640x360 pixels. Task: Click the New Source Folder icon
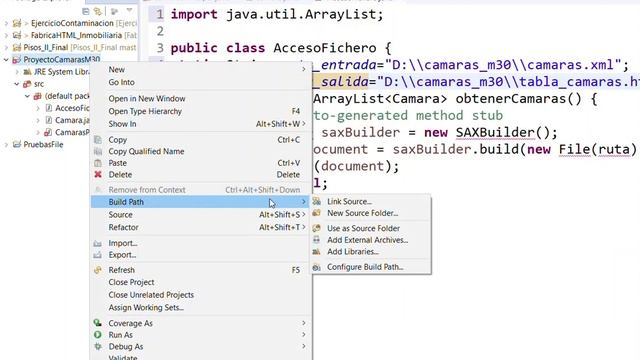pyautogui.click(x=317, y=213)
